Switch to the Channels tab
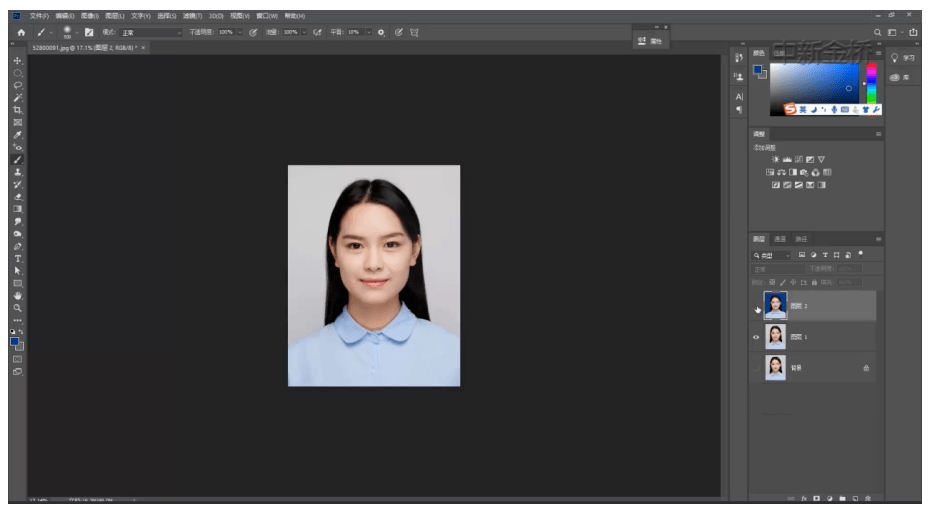This screenshot has height=515, width=930. 780,239
